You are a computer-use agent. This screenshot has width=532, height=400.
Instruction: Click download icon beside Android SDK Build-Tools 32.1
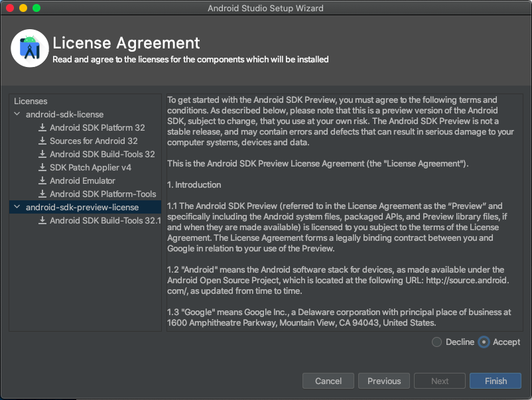tap(42, 220)
